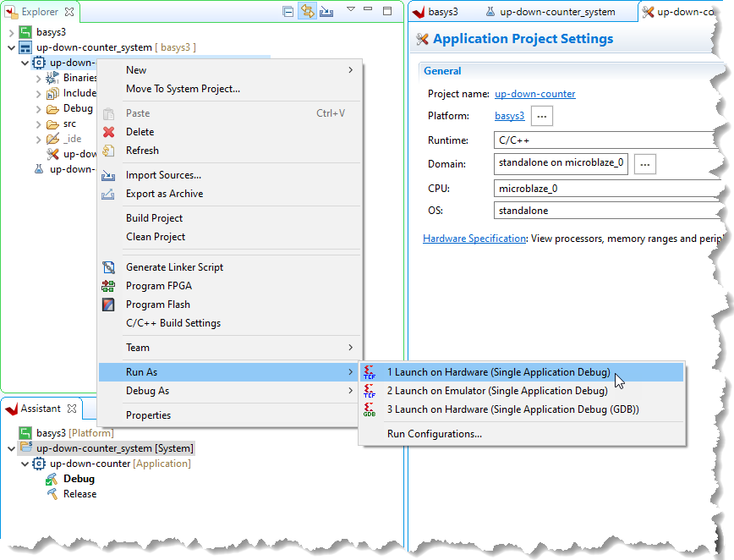Click the browse button next to Domain
734x560 pixels.
(x=645, y=164)
